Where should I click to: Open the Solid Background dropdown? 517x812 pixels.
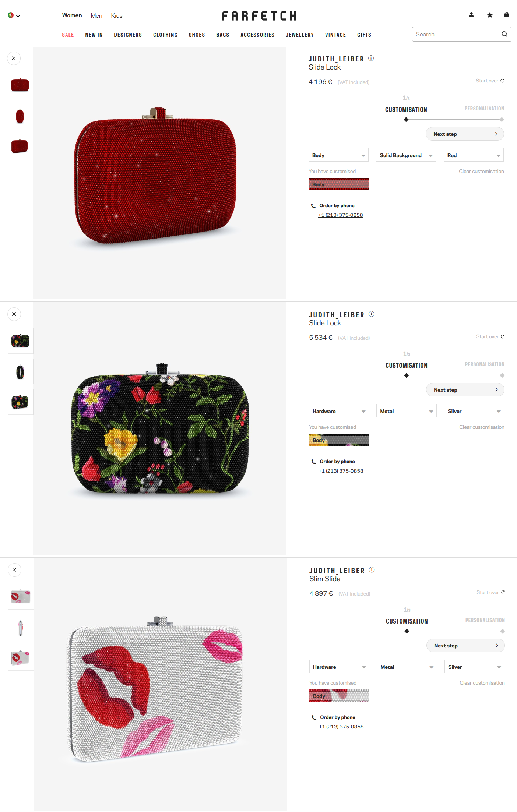(x=406, y=155)
